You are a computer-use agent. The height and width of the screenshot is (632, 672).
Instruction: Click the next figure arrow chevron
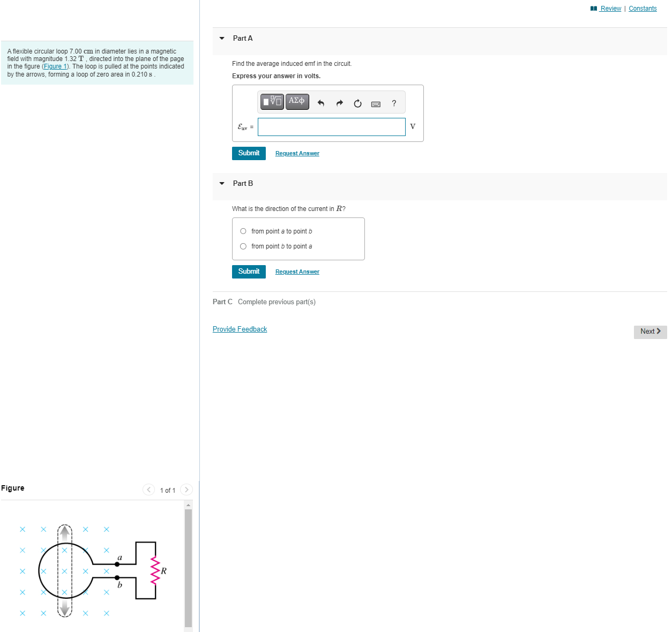coord(186,490)
